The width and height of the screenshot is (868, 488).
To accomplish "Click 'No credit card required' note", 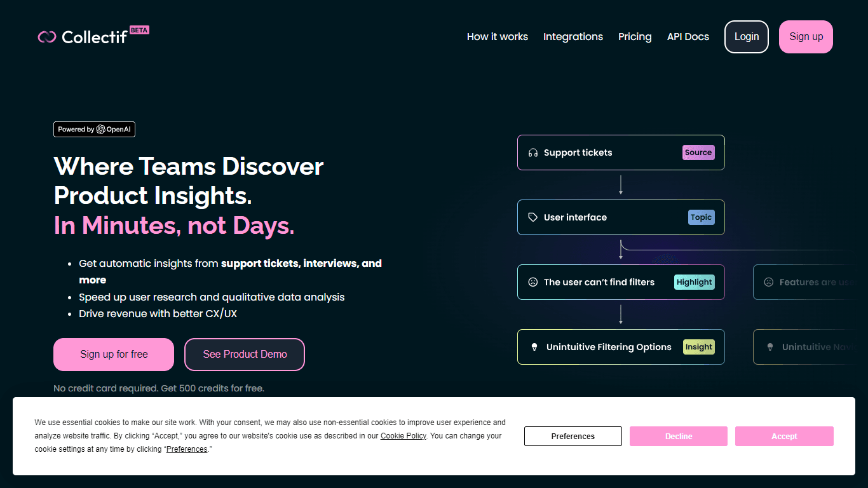I will click(x=159, y=388).
